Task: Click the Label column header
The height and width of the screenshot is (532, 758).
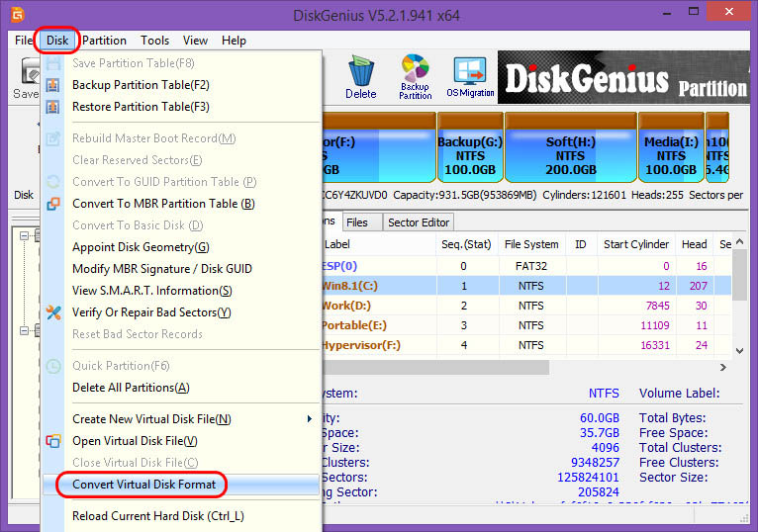Action: click(x=379, y=244)
